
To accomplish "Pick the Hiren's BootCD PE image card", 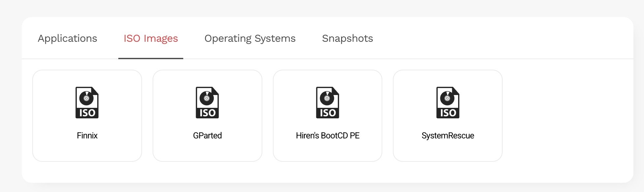I will click(328, 151).
